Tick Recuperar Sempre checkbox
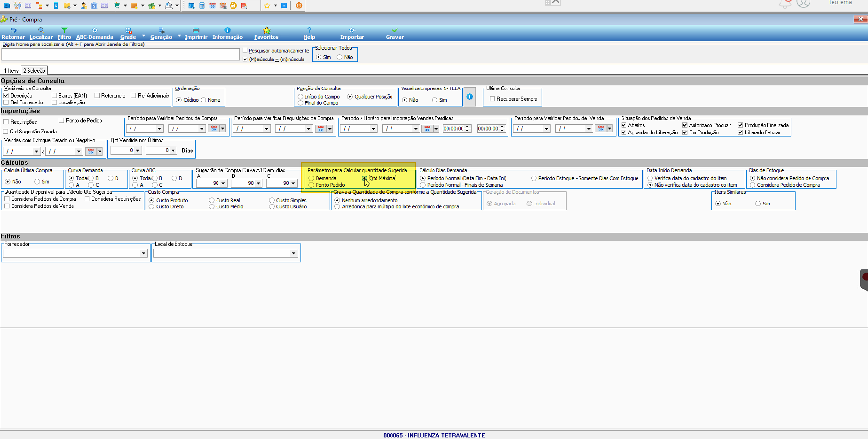The width and height of the screenshot is (868, 439). 492,99
